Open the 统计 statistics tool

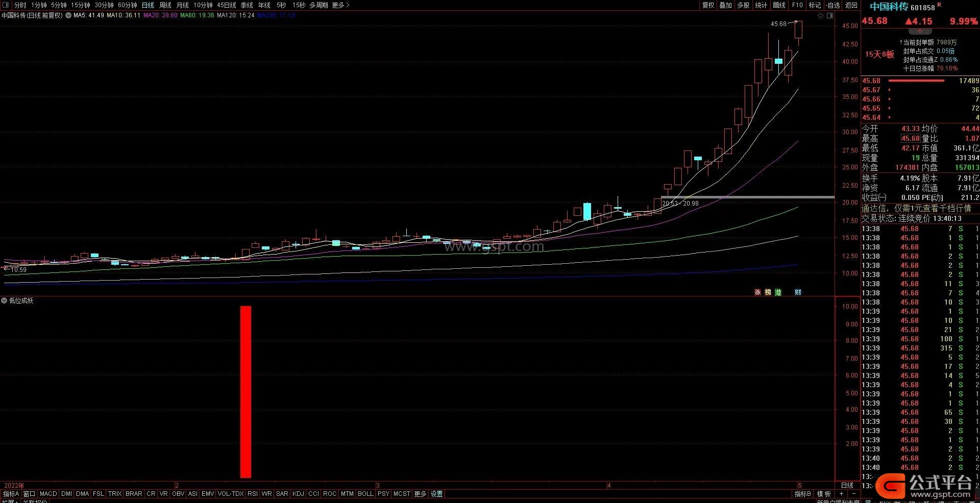click(762, 5)
